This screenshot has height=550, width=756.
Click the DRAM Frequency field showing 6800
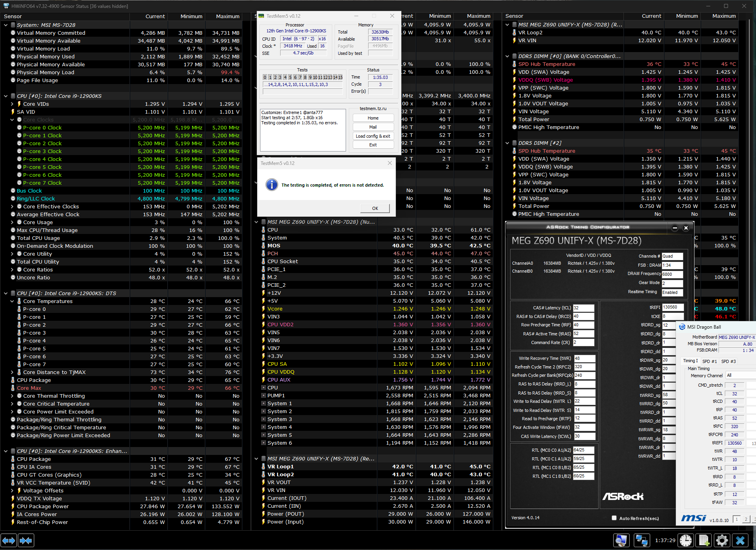point(672,274)
